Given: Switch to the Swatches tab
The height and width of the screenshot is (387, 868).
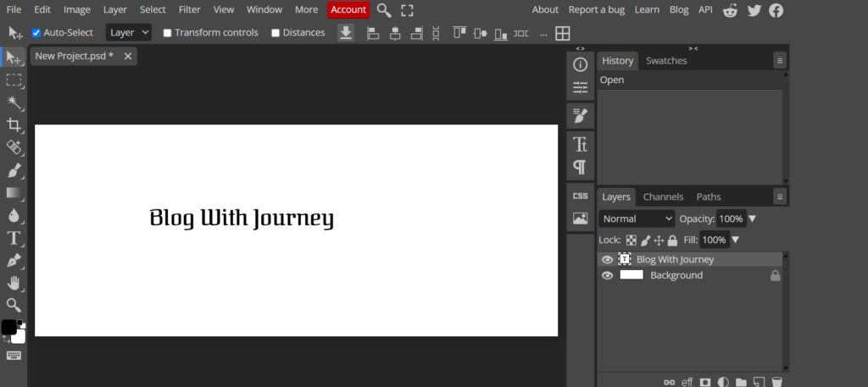Looking at the screenshot, I should coord(666,61).
